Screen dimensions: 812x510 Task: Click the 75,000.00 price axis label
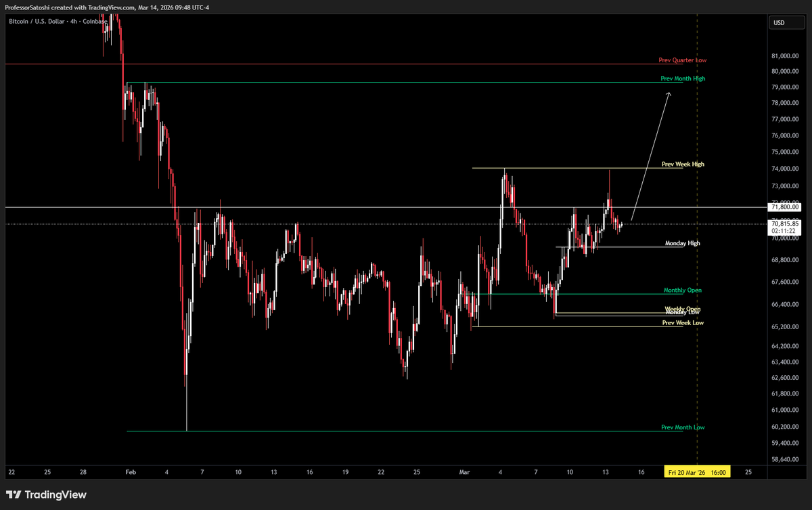tap(785, 152)
